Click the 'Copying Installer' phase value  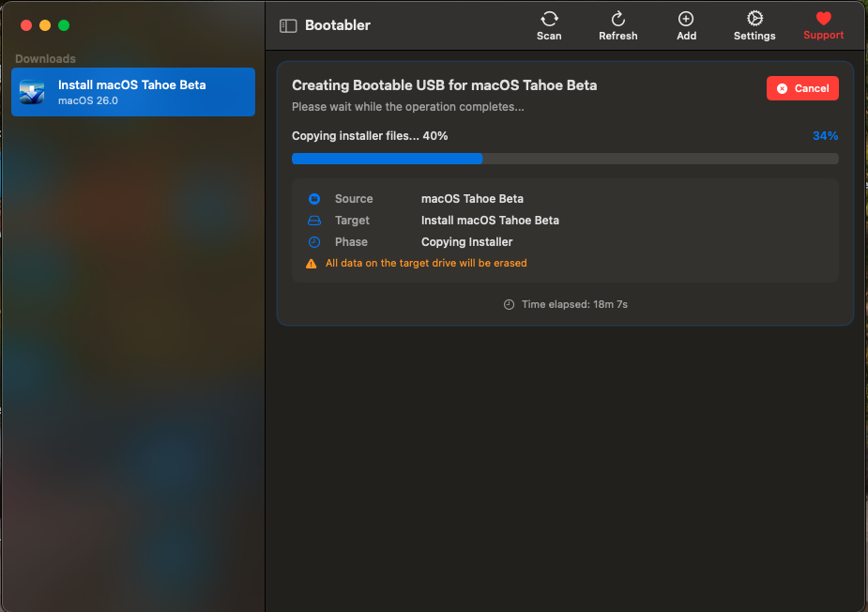click(x=466, y=242)
